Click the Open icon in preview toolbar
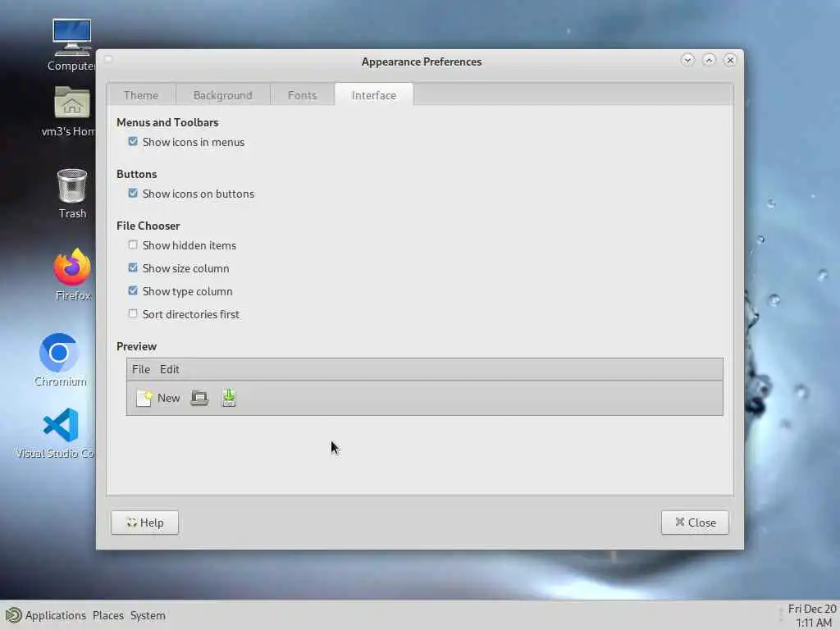The width and height of the screenshot is (840, 630). click(200, 398)
